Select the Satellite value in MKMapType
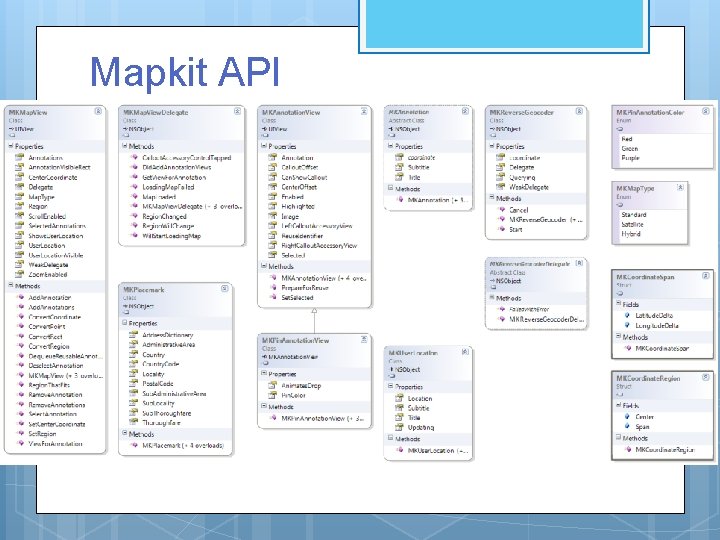 coord(632,224)
